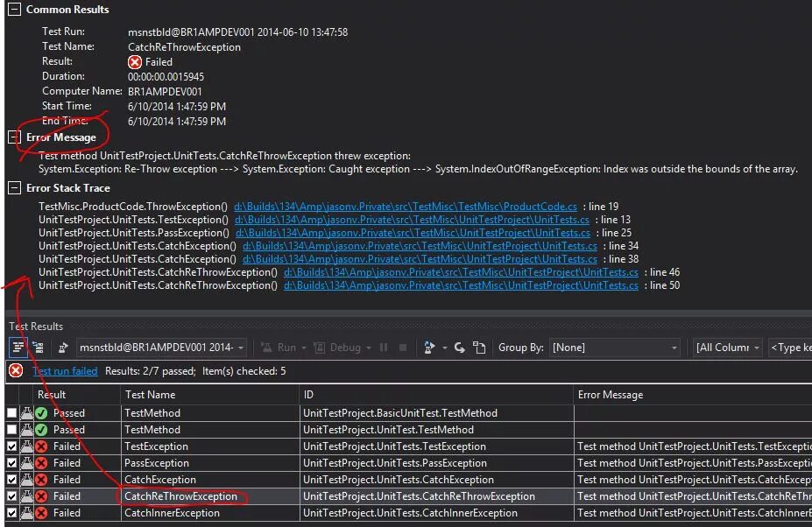Check the BasicUnitTest.TestMethod row checkbox
This screenshot has height=527, width=812.
(12, 413)
